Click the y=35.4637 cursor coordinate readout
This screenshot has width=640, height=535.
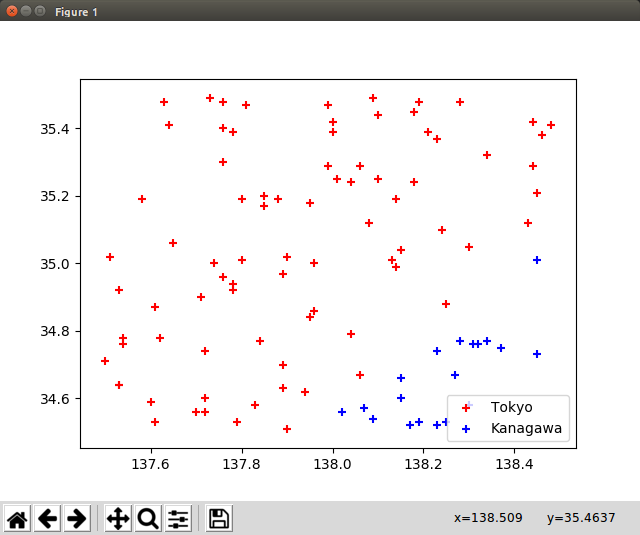click(x=581, y=518)
